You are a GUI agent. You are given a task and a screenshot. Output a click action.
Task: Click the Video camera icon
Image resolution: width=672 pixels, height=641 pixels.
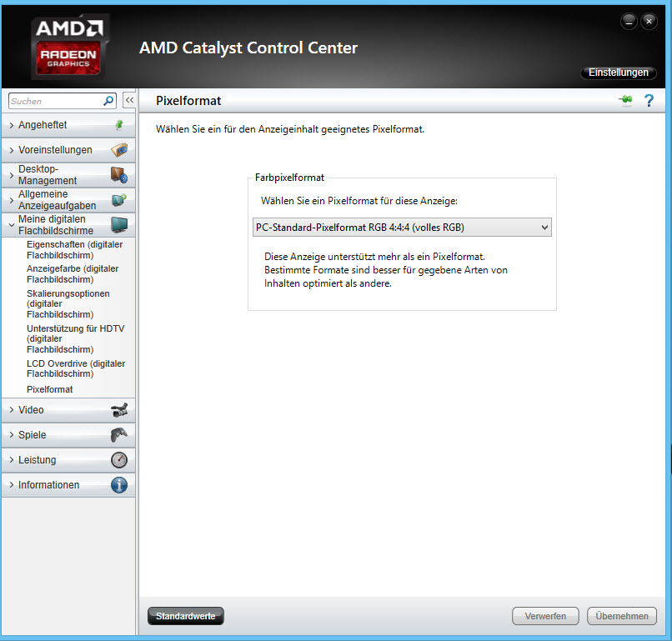pos(119,410)
